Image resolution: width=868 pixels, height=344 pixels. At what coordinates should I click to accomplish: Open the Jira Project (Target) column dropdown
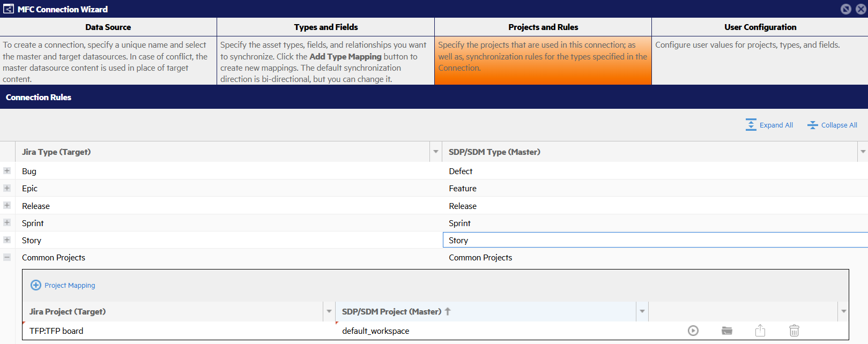(x=329, y=311)
